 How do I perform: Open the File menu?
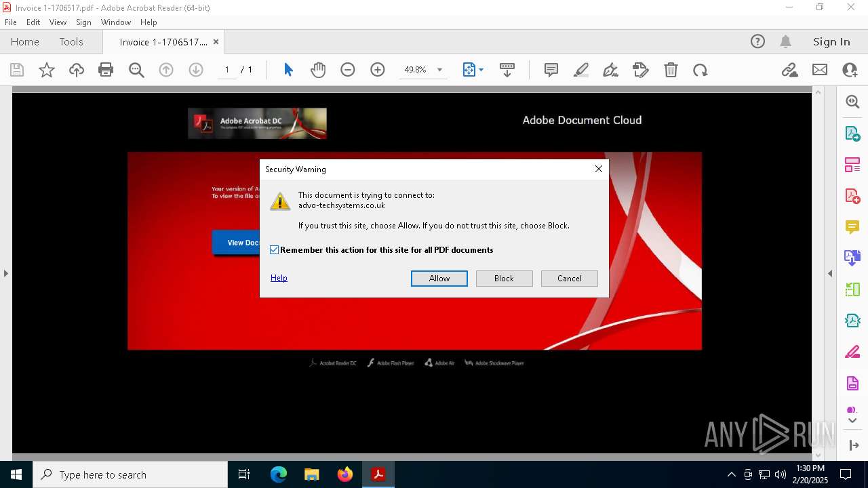tap(11, 22)
